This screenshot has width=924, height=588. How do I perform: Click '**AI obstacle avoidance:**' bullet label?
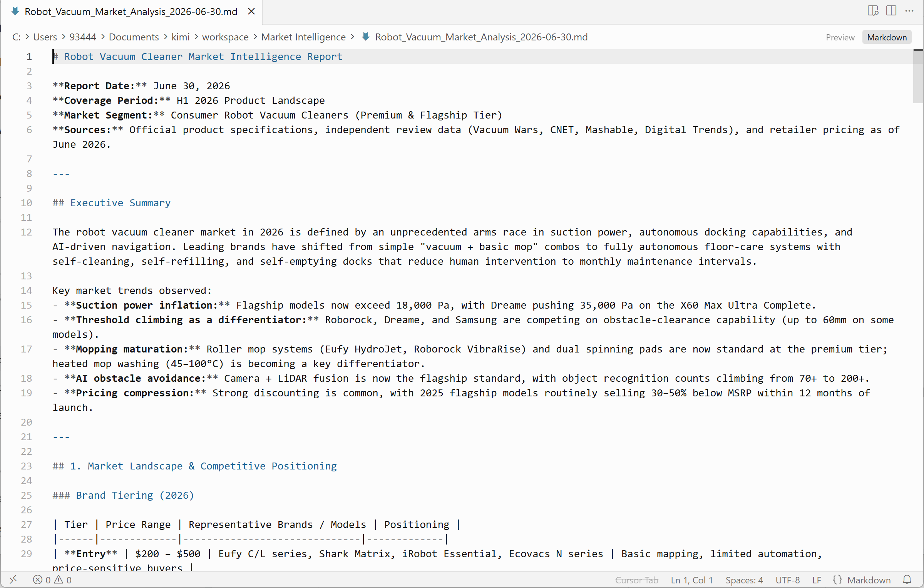[x=141, y=378]
